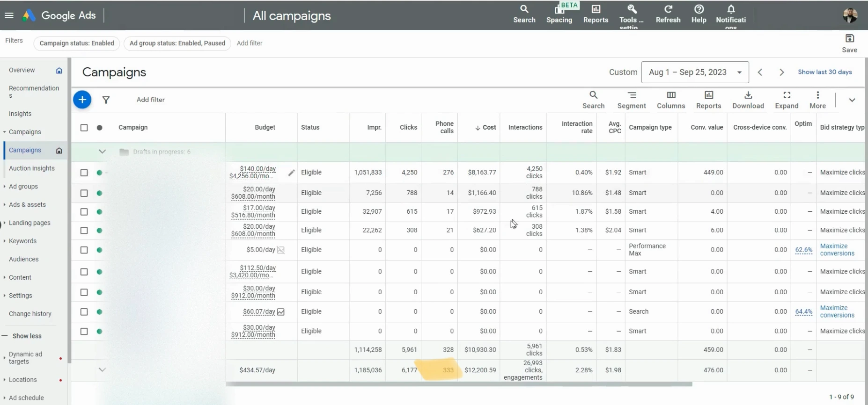Click Add filter field in table toolbar
This screenshot has width=868, height=405.
(x=151, y=100)
